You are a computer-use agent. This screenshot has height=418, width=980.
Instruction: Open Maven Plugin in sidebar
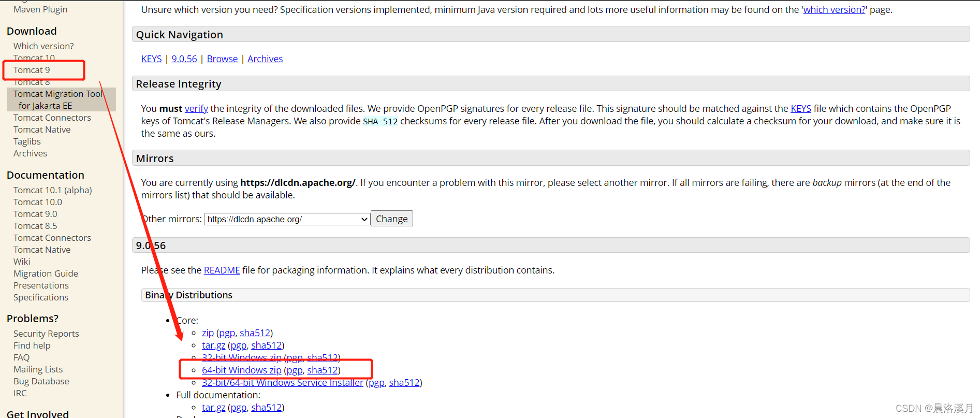(40, 9)
